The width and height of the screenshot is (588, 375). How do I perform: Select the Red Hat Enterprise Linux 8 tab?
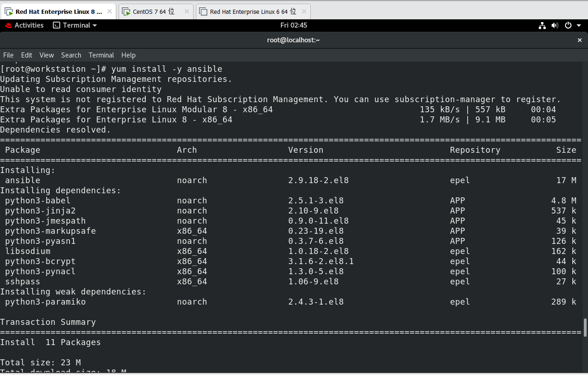coord(58,12)
